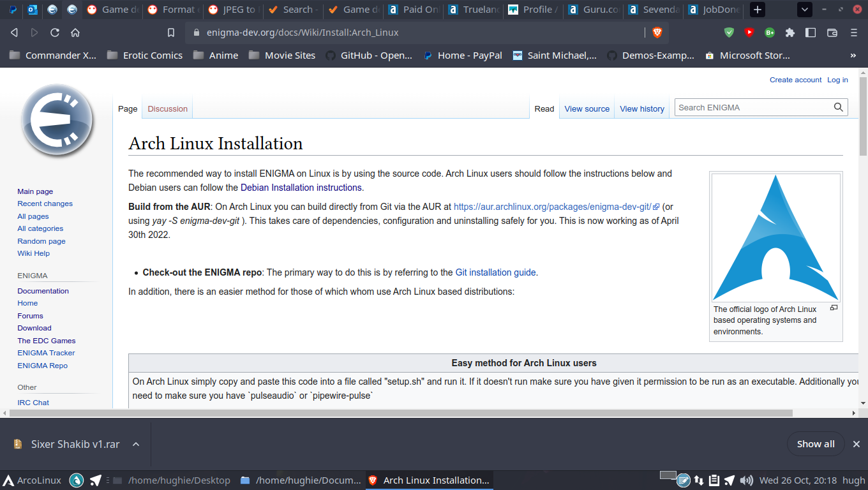Image resolution: width=868 pixels, height=490 pixels.
Task: Reload the current page
Action: click(x=55, y=33)
